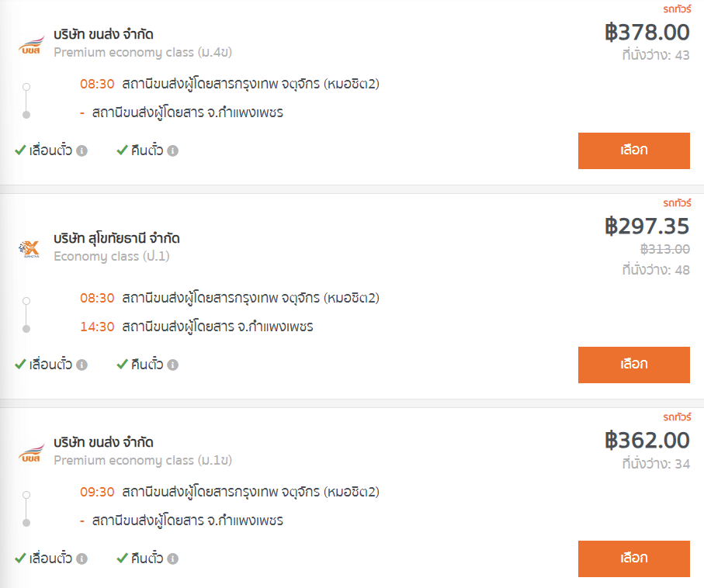
Task: Click the บขส logo of the 09:30 trip
Action: (31, 453)
